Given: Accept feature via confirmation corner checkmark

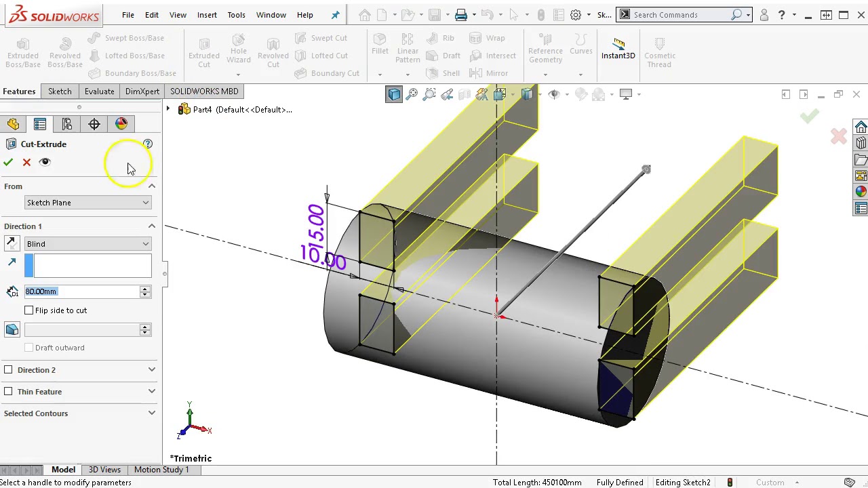Looking at the screenshot, I should [x=809, y=117].
